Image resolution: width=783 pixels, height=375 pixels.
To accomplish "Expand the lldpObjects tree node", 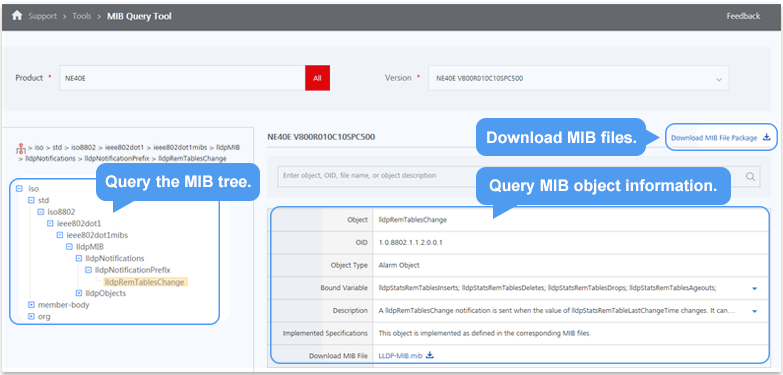I will pos(79,293).
